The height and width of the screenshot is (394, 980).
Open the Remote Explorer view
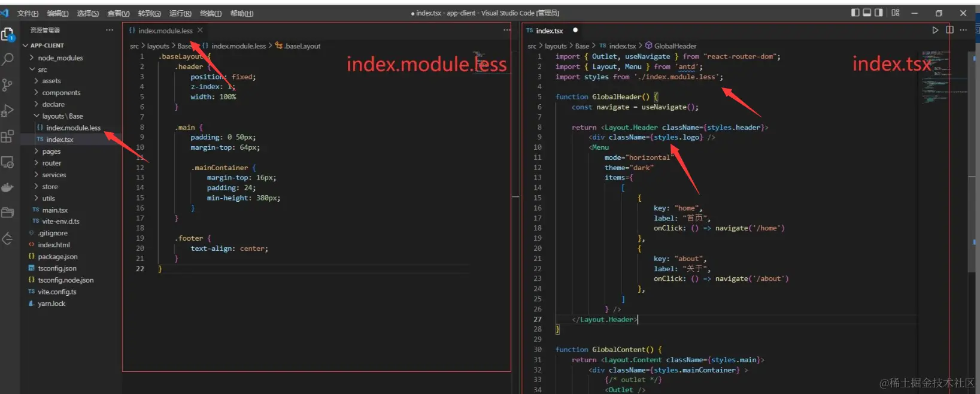[8, 162]
